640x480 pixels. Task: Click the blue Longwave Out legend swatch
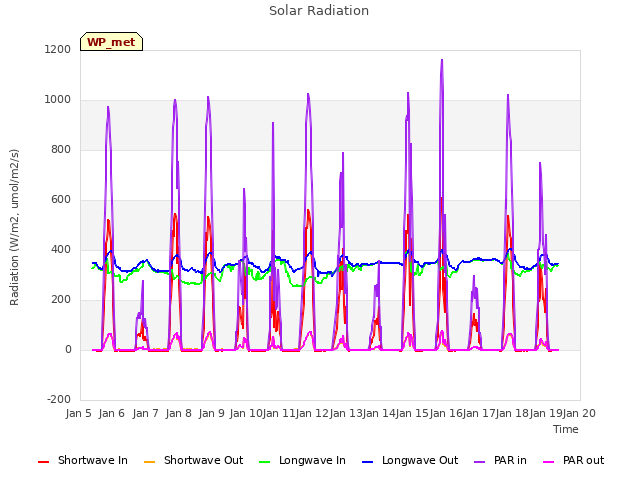click(x=367, y=462)
